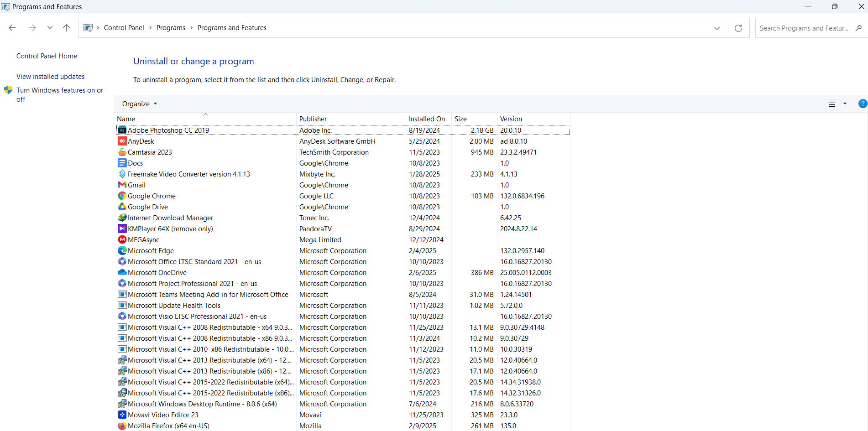This screenshot has width=868, height=431.
Task: Click the Microsoft Edge icon
Action: 122,251
